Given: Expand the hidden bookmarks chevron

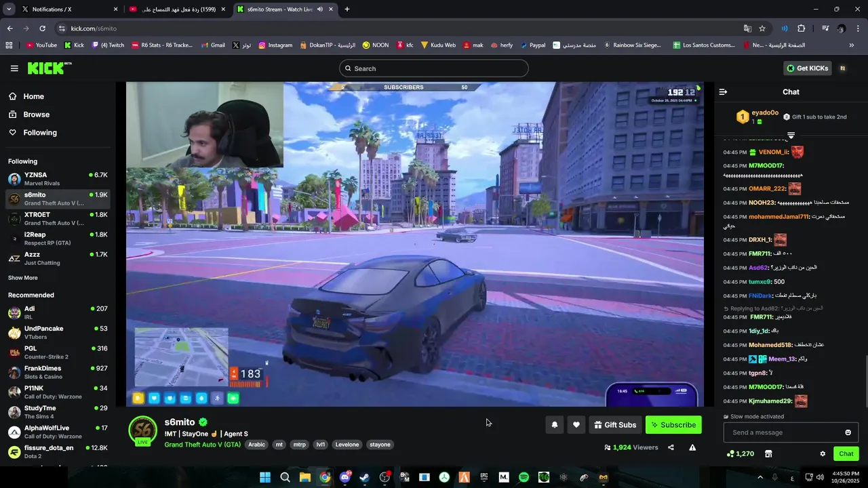Looking at the screenshot, I should coord(852,45).
